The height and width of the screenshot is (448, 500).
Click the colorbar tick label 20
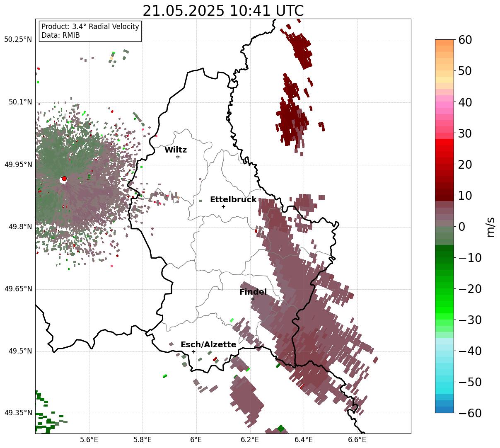coord(465,165)
